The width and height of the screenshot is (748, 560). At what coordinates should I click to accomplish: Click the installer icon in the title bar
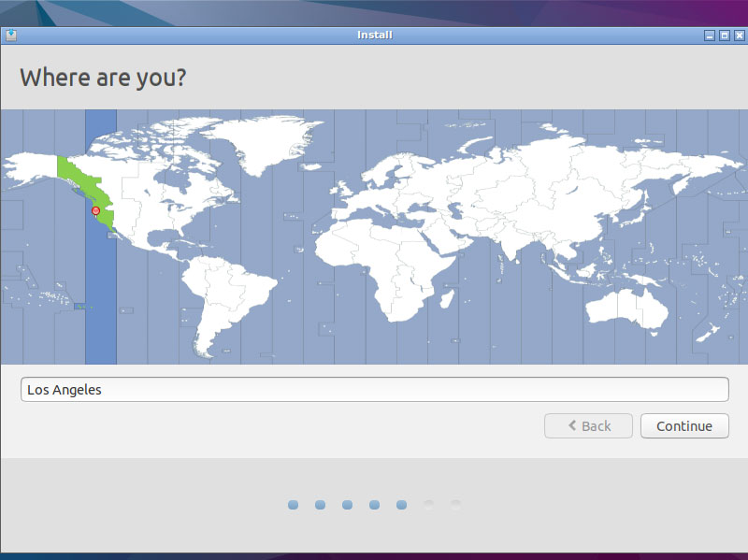click(11, 36)
